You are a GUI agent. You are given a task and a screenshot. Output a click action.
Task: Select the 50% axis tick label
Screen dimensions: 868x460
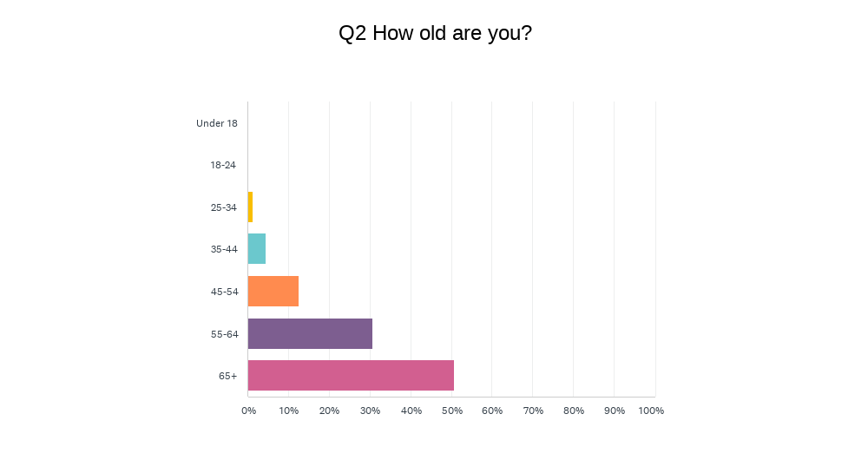coord(451,411)
